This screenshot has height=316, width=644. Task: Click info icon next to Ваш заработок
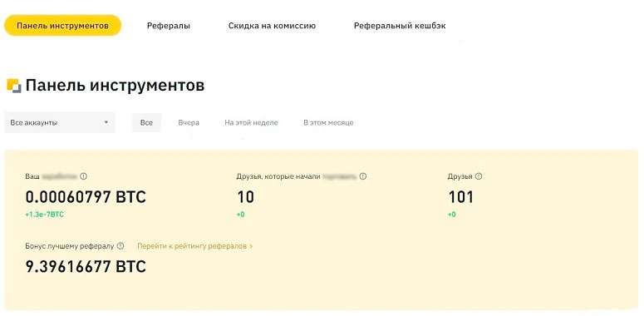[83, 176]
